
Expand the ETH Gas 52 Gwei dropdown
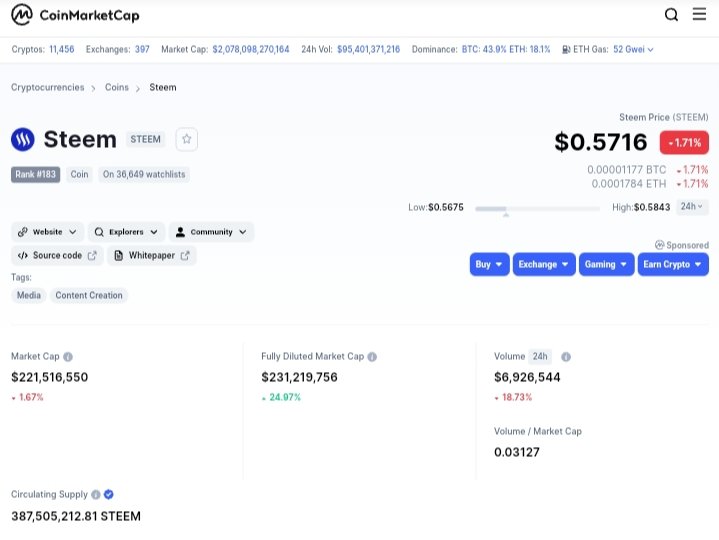633,50
